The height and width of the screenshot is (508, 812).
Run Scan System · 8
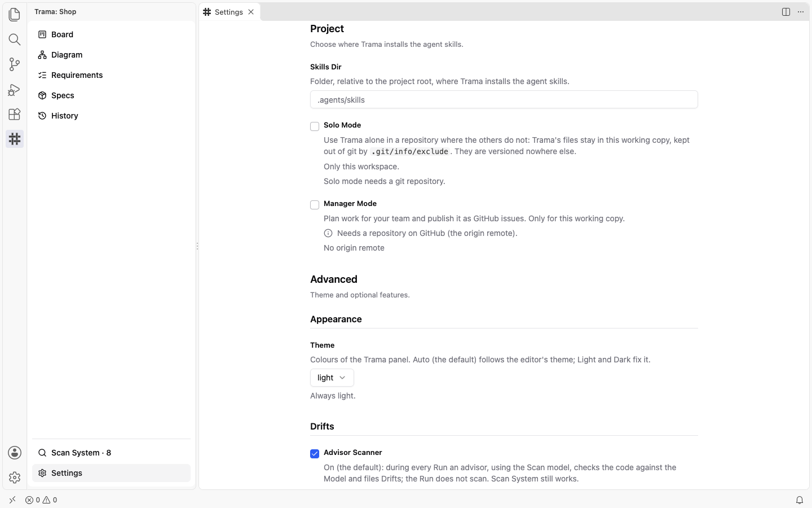click(x=111, y=453)
